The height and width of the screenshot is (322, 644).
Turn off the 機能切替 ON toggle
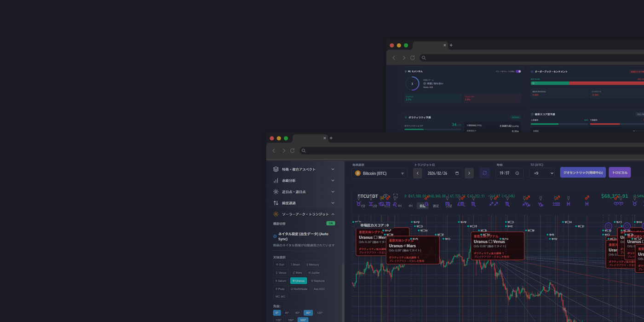click(330, 223)
